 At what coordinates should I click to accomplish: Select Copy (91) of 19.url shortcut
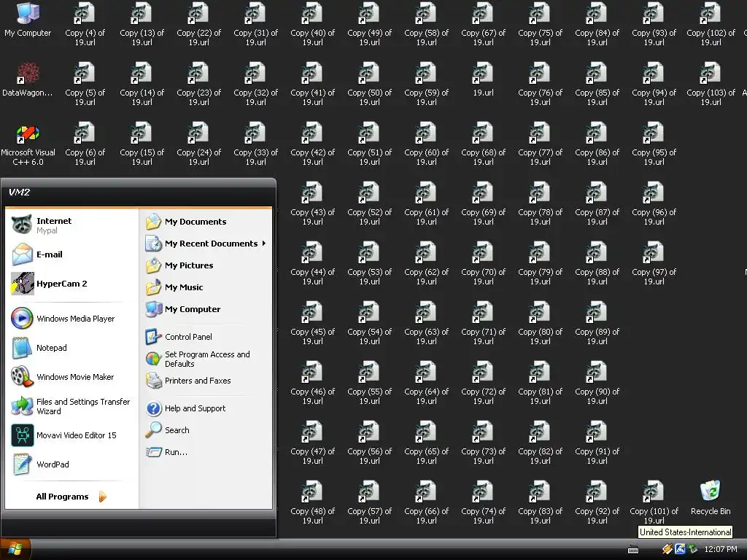coord(597,443)
